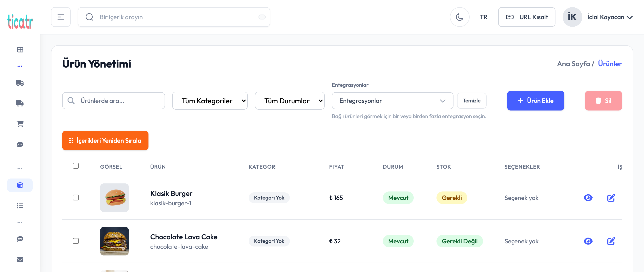Expand the Tüm Durumlar dropdown

[x=290, y=101]
